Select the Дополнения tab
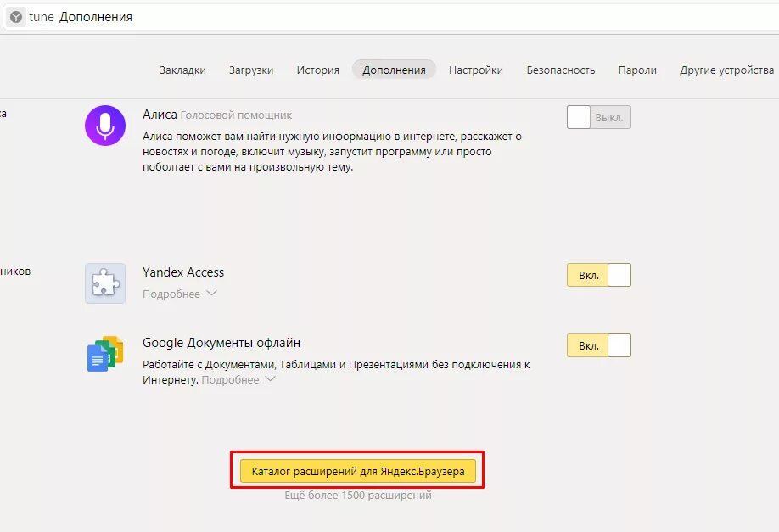Image resolution: width=779 pixels, height=532 pixels. tap(394, 70)
